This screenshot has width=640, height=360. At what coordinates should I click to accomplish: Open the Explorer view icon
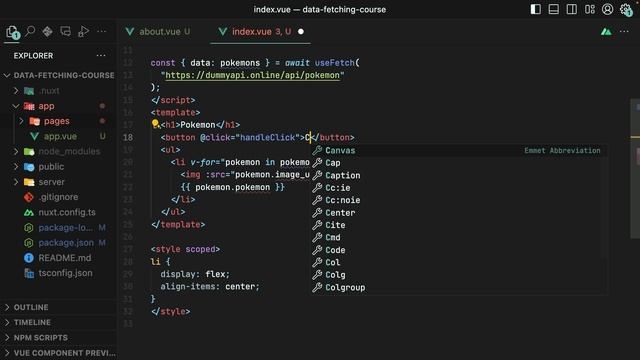pos(12,31)
